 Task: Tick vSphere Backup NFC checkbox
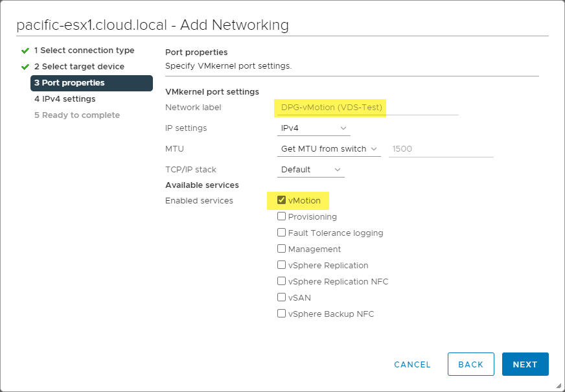[x=281, y=314]
